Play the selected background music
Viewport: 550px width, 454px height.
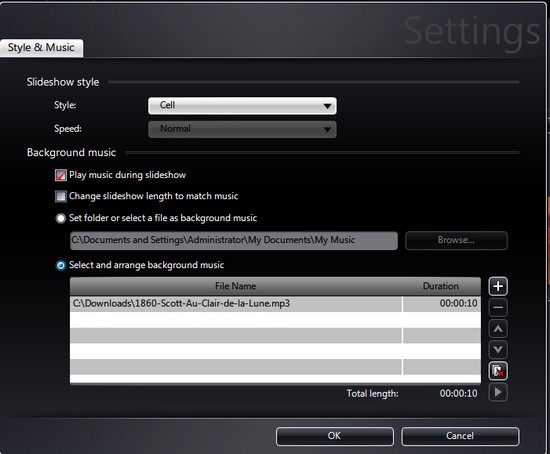pos(498,392)
